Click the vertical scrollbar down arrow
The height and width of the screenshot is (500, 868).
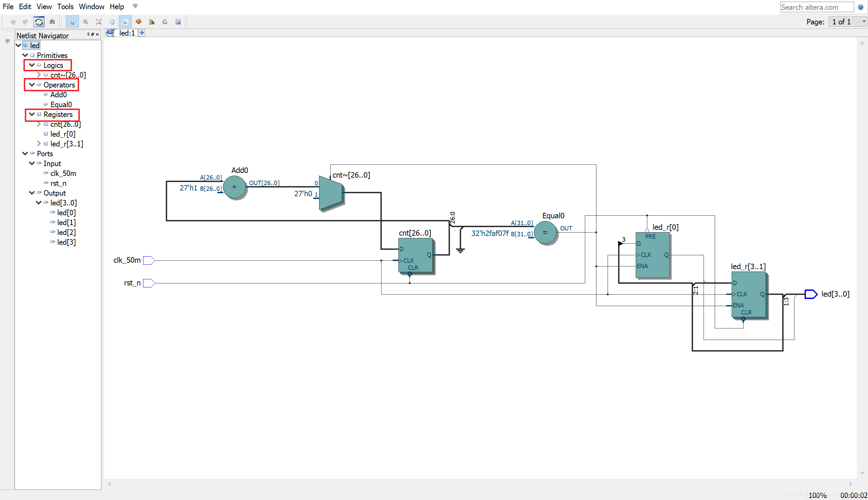point(862,473)
